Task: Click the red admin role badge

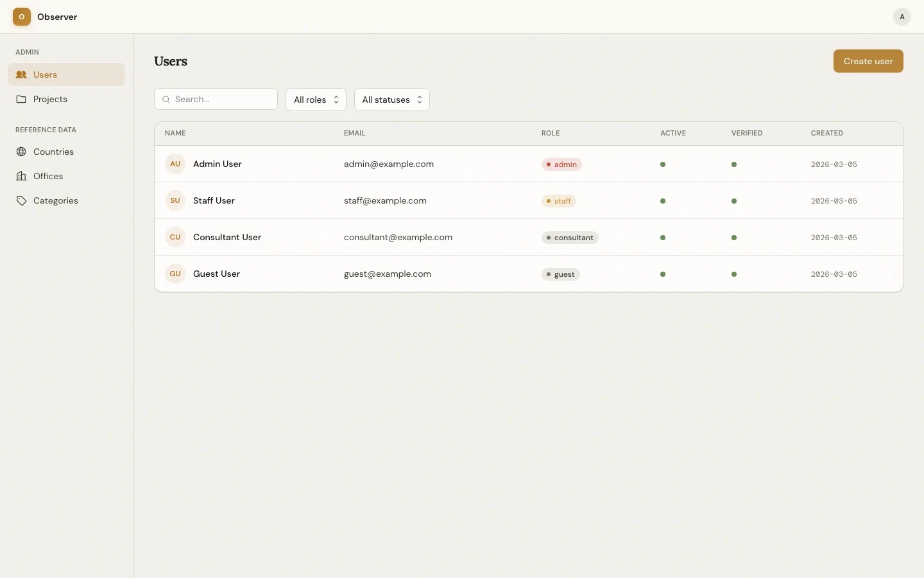Action: click(x=561, y=164)
